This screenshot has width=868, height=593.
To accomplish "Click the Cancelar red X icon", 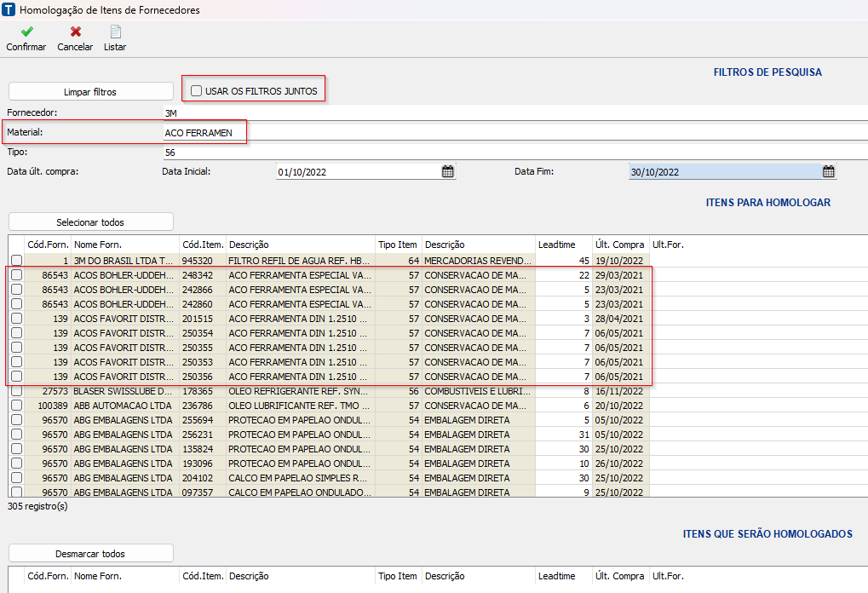I will pos(75,32).
